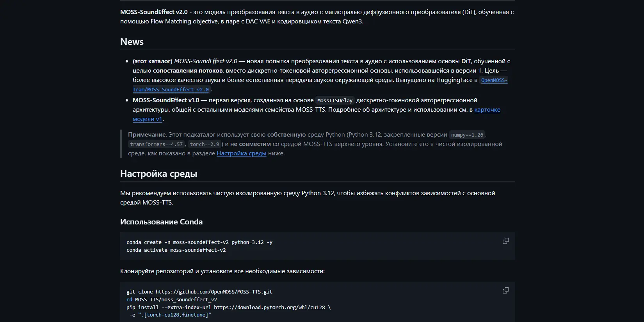Click the 'conda activate moss-soundeffect-v2' line
The height and width of the screenshot is (322, 644).
click(x=176, y=250)
